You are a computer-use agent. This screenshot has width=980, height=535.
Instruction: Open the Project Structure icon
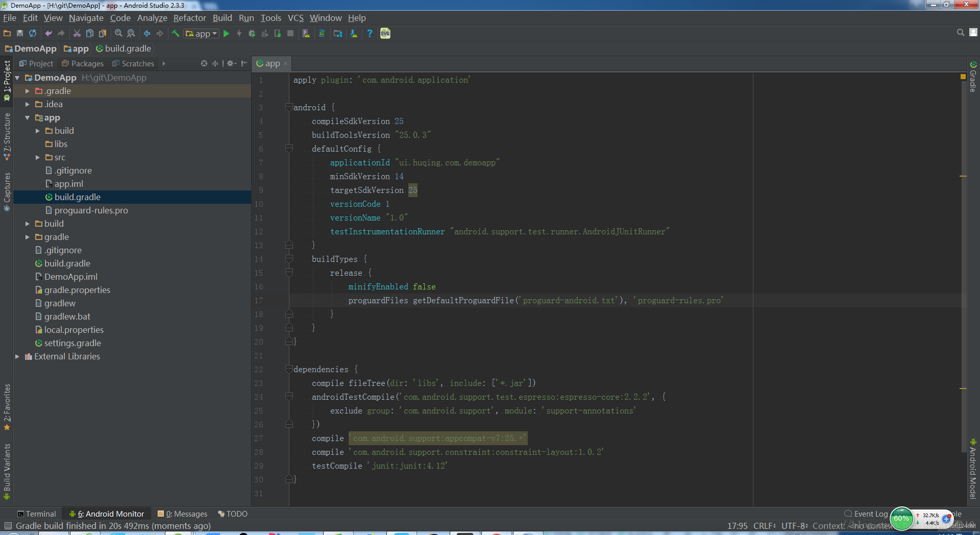click(x=338, y=33)
